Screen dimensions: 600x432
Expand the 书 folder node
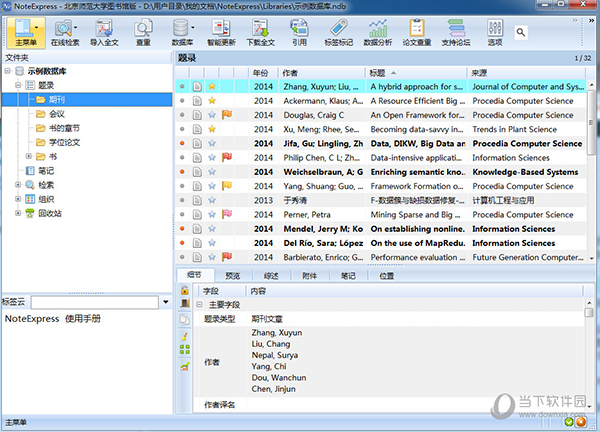28,156
